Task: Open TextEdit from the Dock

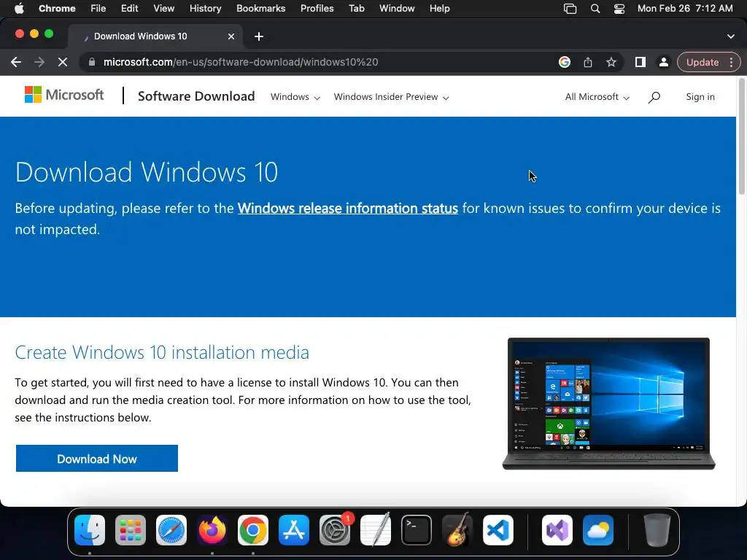Action: coord(376,530)
